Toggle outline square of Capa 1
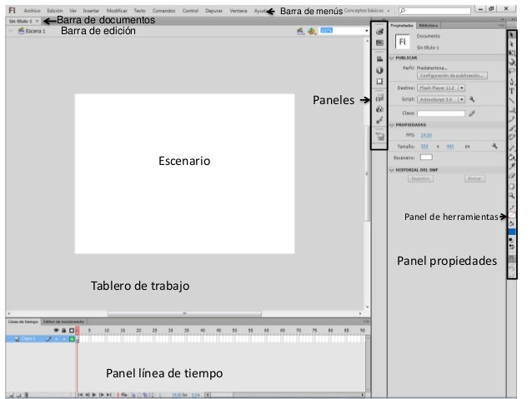The image size is (532, 399). (x=72, y=339)
